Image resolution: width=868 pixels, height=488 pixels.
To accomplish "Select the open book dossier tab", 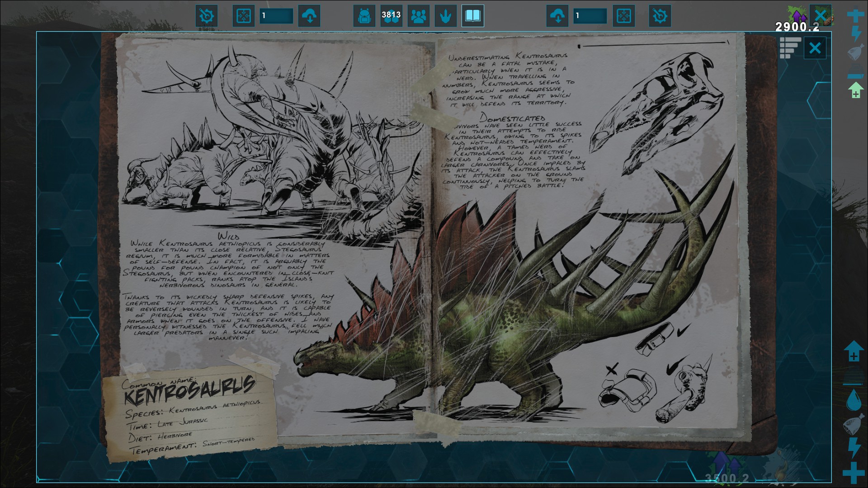I will coord(472,16).
